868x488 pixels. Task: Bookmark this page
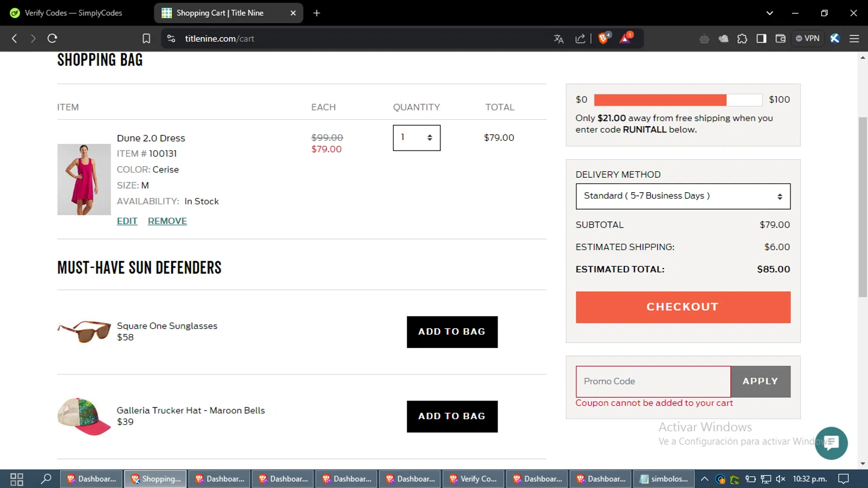point(146,38)
